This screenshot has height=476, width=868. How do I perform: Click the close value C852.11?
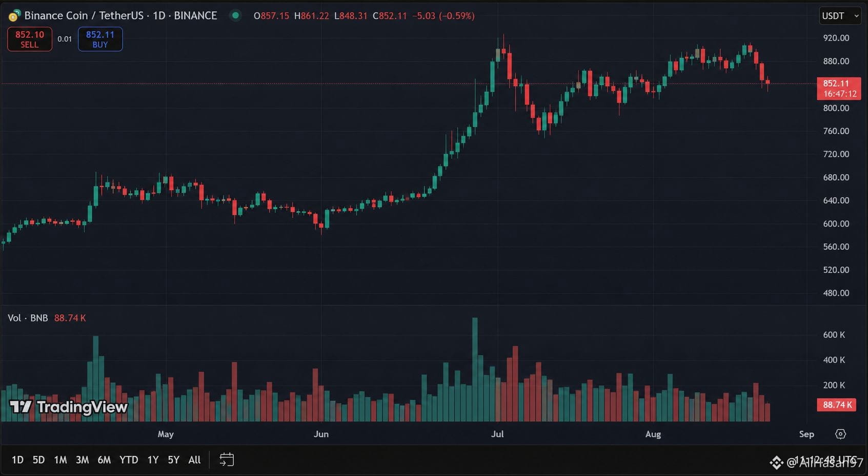click(x=390, y=16)
